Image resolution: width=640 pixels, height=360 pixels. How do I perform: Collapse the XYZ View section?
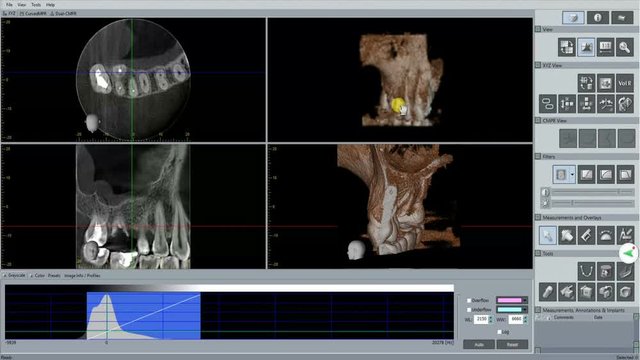coord(538,65)
